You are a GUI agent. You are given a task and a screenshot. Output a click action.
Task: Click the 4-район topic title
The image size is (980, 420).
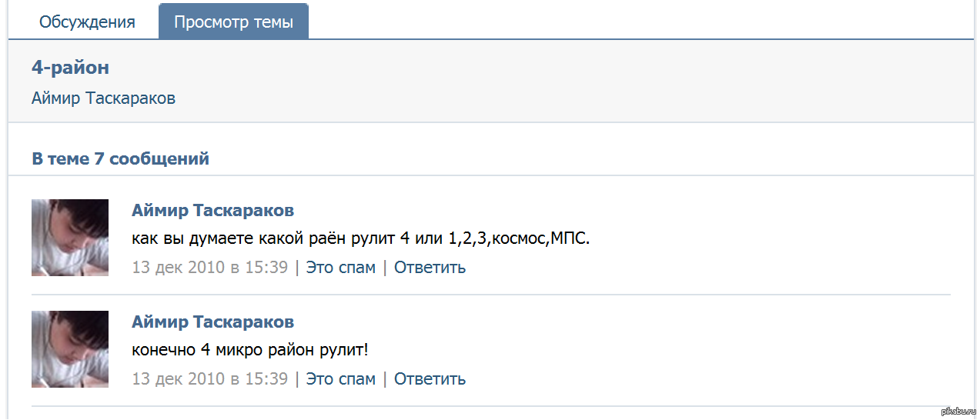[70, 68]
